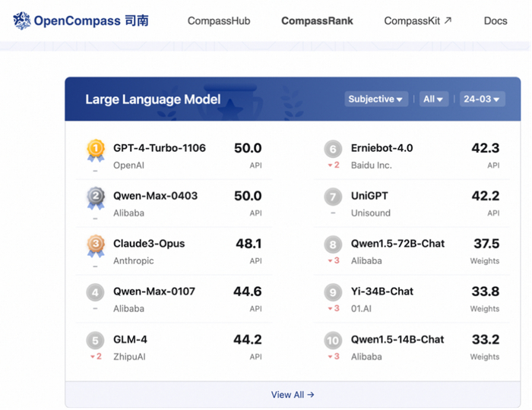Click the OpenCompass 司南 brand text
532x410 pixels.
coord(91,20)
